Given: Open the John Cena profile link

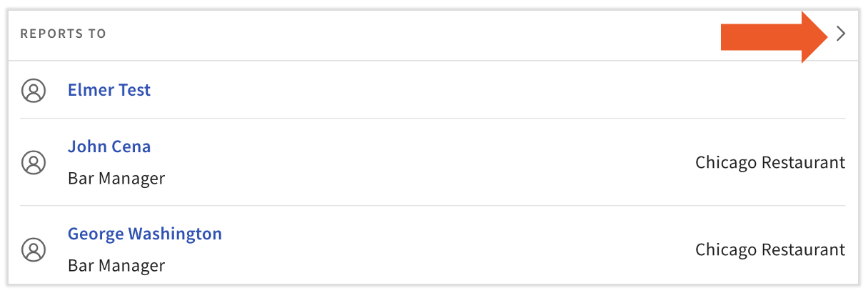Looking at the screenshot, I should point(109,147).
